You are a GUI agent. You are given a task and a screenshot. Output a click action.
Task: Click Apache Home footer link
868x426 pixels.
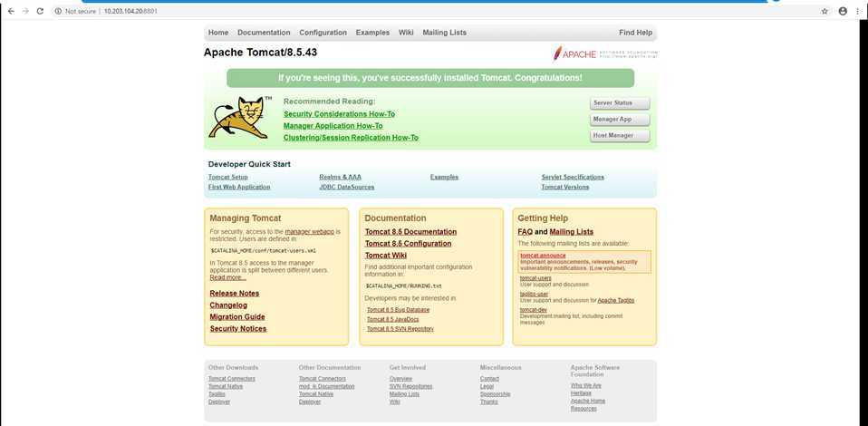tap(588, 401)
